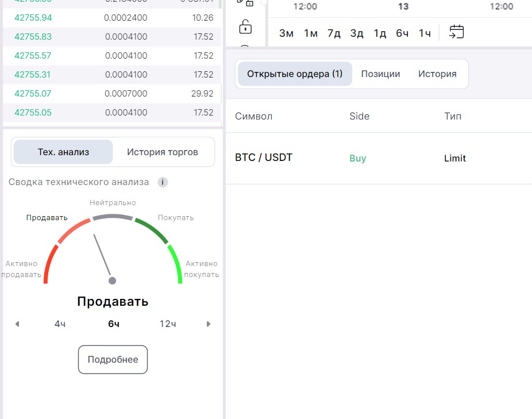This screenshot has width=532, height=419.
Task: Set chart range to 7д
Action: point(334,33)
